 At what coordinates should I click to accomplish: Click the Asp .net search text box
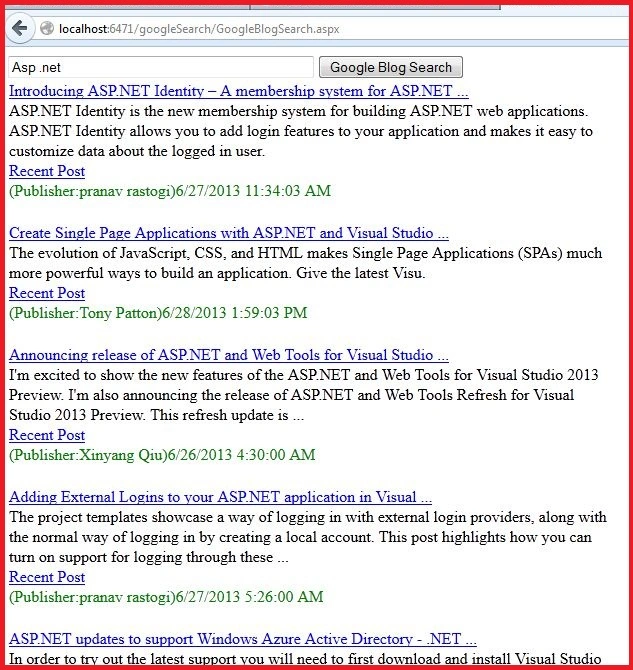coord(161,67)
